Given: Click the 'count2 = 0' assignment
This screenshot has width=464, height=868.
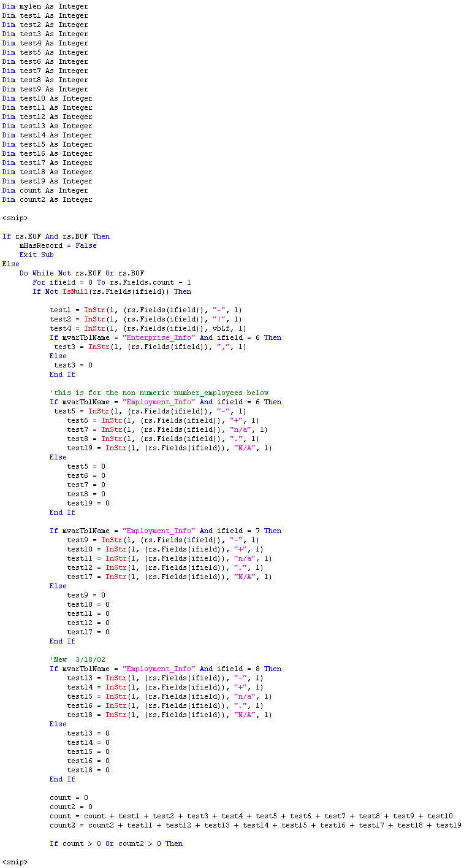Looking at the screenshot, I should [x=71, y=807].
